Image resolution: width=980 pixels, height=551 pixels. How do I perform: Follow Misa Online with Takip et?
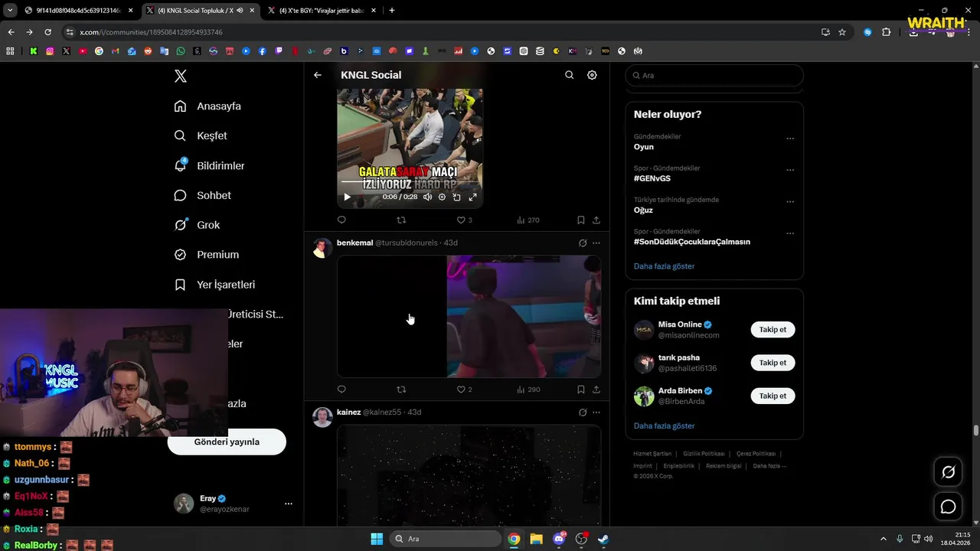(x=773, y=330)
